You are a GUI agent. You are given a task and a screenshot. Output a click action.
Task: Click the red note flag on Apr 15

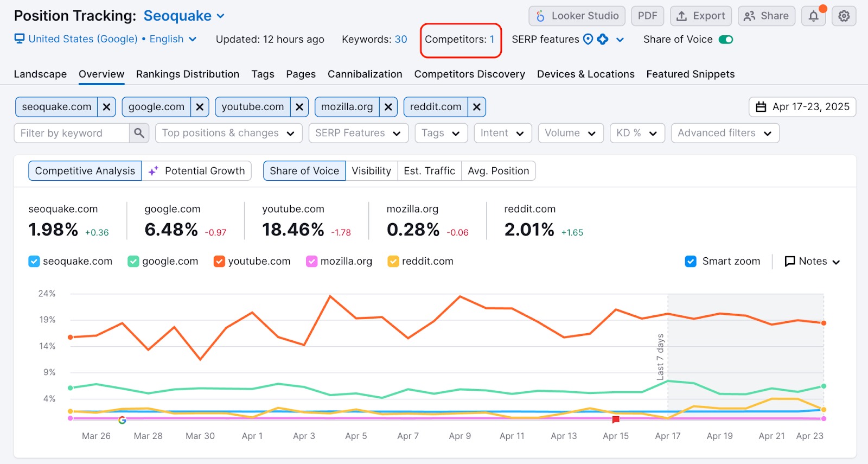pos(616,419)
